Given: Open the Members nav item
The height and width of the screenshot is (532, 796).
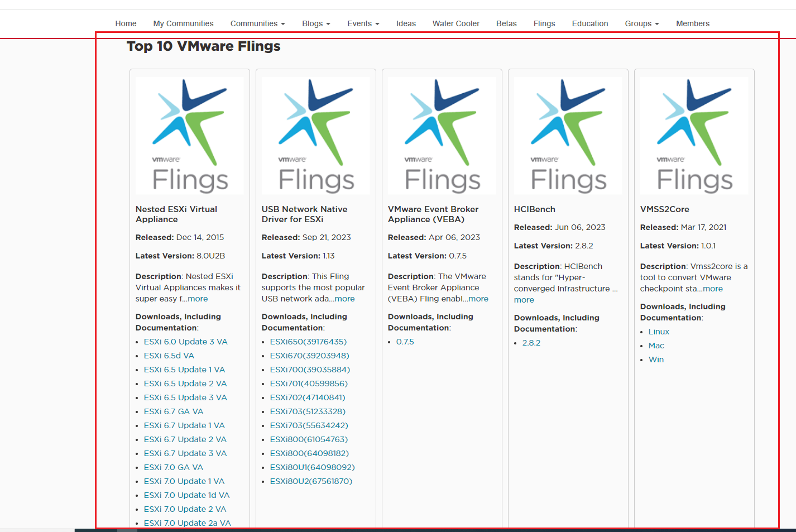Looking at the screenshot, I should coord(693,23).
